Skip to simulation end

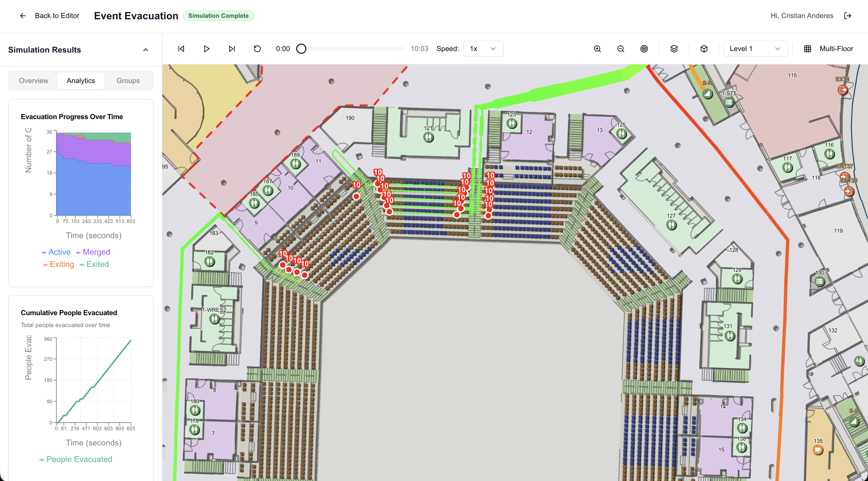pyautogui.click(x=232, y=49)
